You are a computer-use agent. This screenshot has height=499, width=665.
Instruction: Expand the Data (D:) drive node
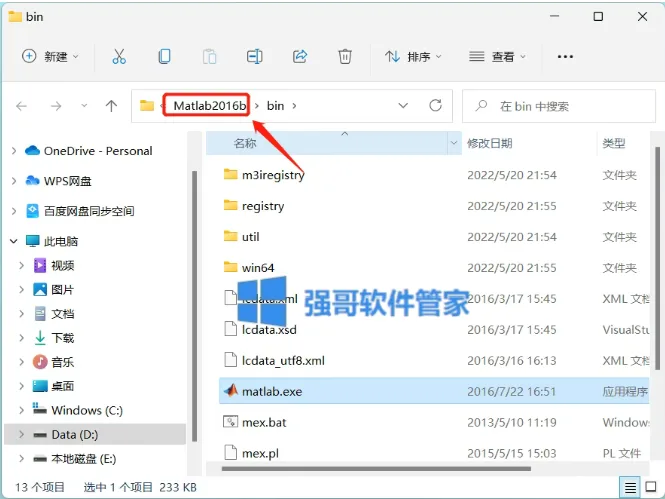click(21, 435)
